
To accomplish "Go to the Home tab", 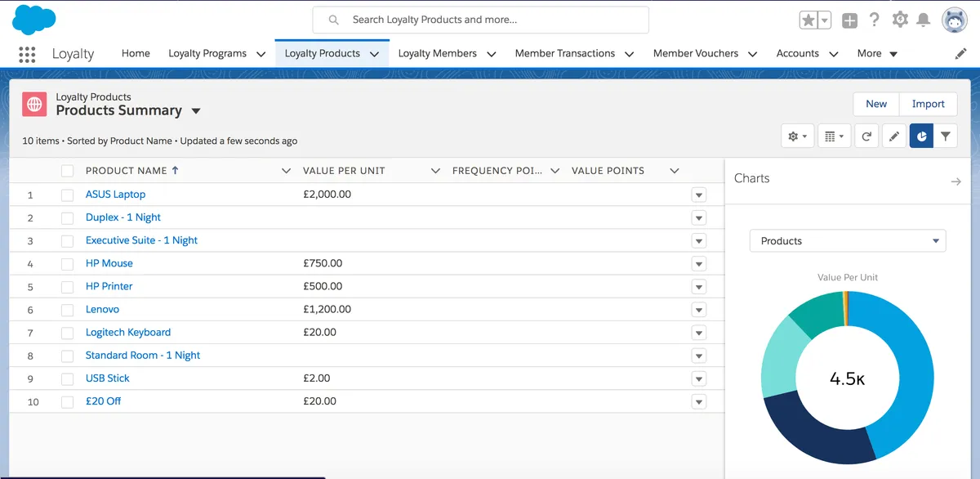I will pos(136,53).
